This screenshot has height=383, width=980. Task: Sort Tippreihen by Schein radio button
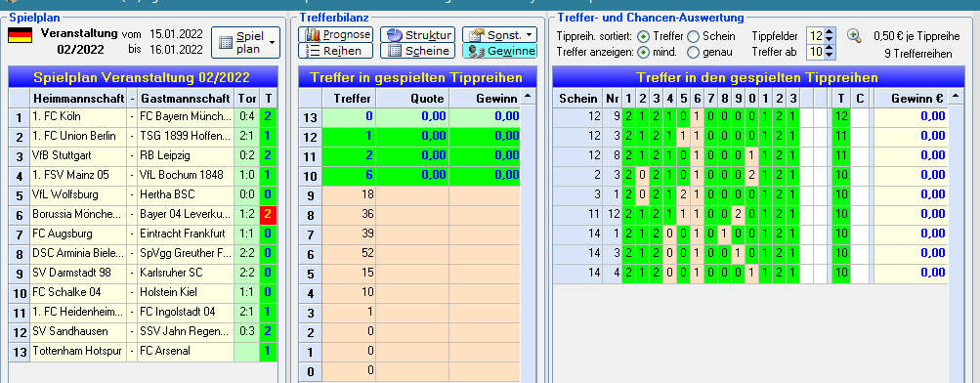[693, 36]
